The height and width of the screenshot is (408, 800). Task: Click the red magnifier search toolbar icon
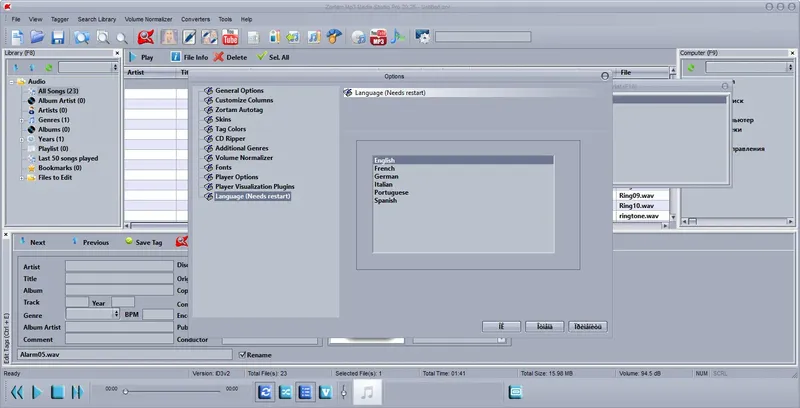coord(146,37)
